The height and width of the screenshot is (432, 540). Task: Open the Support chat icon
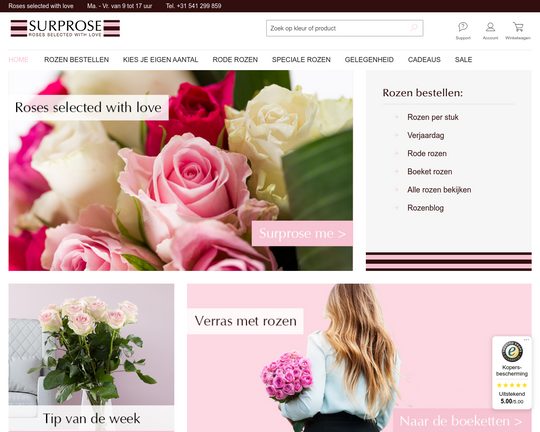tap(463, 27)
